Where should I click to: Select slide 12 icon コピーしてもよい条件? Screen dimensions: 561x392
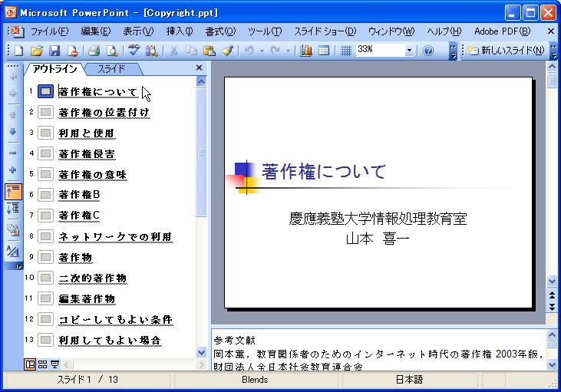[x=46, y=319]
